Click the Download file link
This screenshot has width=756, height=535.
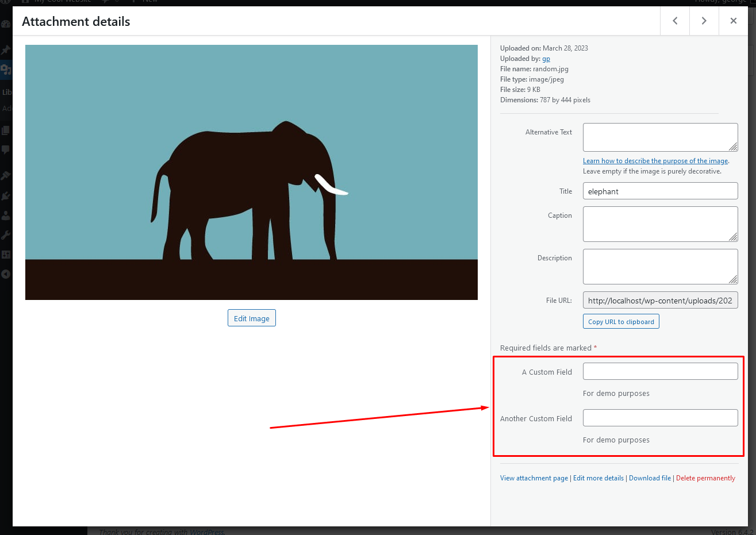tap(650, 478)
